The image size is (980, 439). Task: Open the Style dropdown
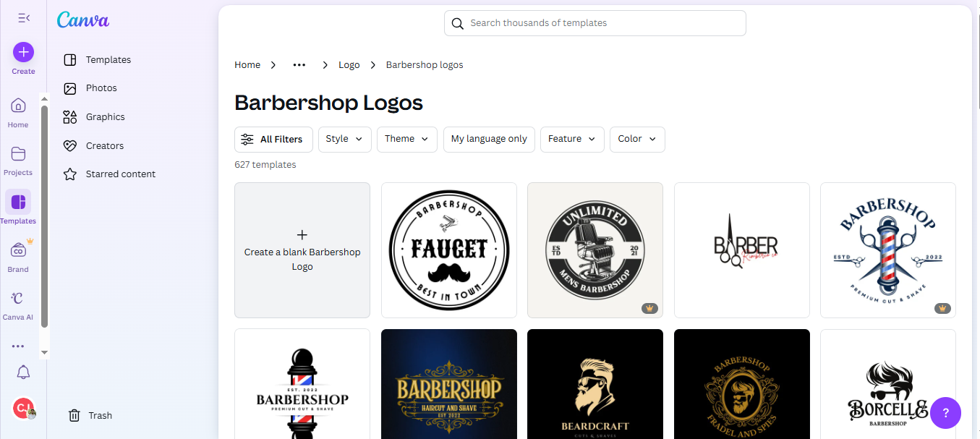click(344, 139)
